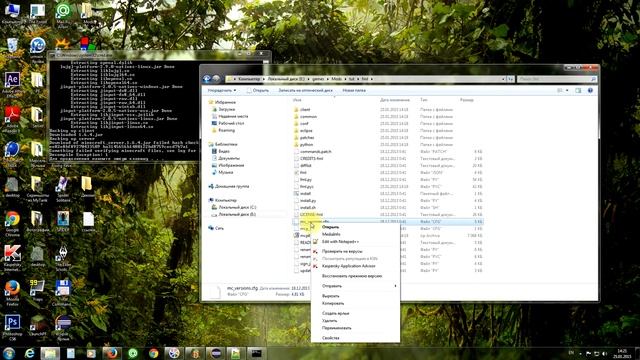Expand the address bar history dropdown
Screen dimensions: 640x360
tap(503, 79)
